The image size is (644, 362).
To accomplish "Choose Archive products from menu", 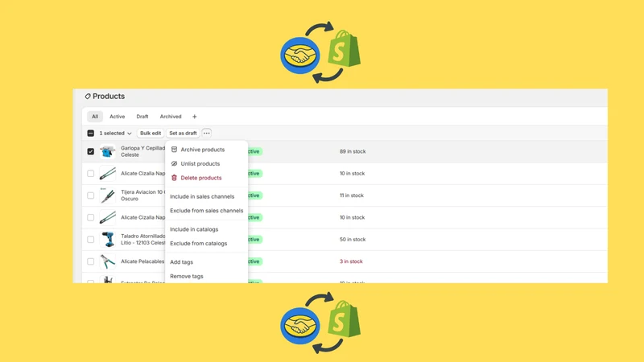I will pos(203,150).
